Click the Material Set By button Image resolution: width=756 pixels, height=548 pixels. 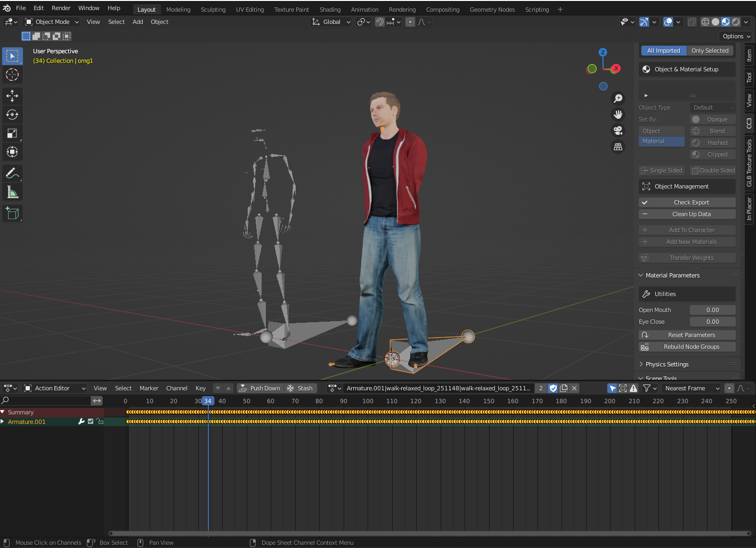(662, 141)
